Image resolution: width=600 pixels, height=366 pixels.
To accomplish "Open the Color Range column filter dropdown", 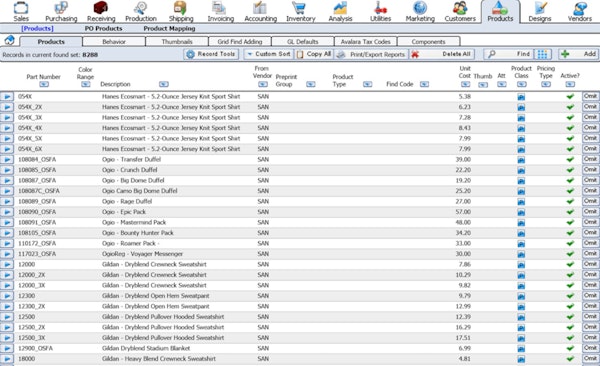I will tap(85, 84).
